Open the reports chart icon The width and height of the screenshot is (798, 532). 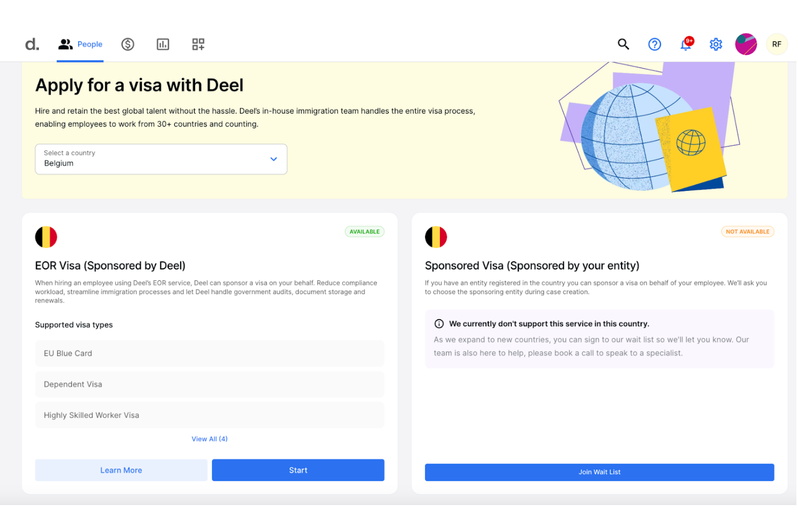163,44
